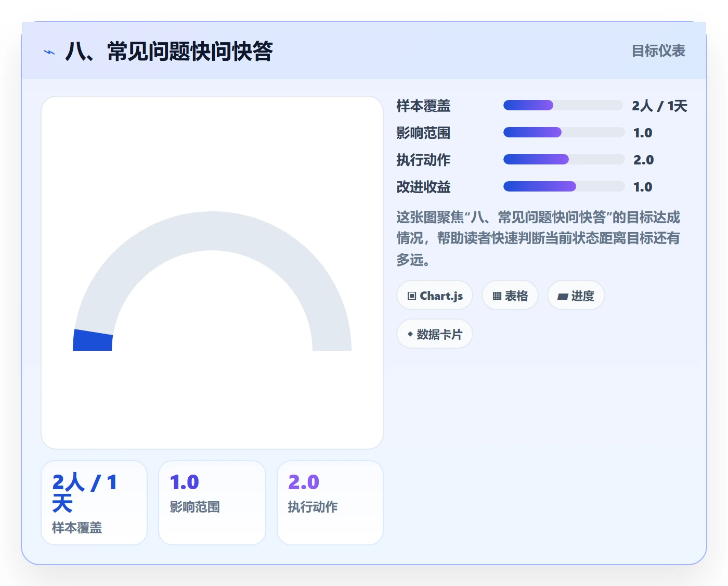This screenshot has height=586, width=728.
Task: Click the bar icon inside the 进度 chip
Action: pos(563,297)
